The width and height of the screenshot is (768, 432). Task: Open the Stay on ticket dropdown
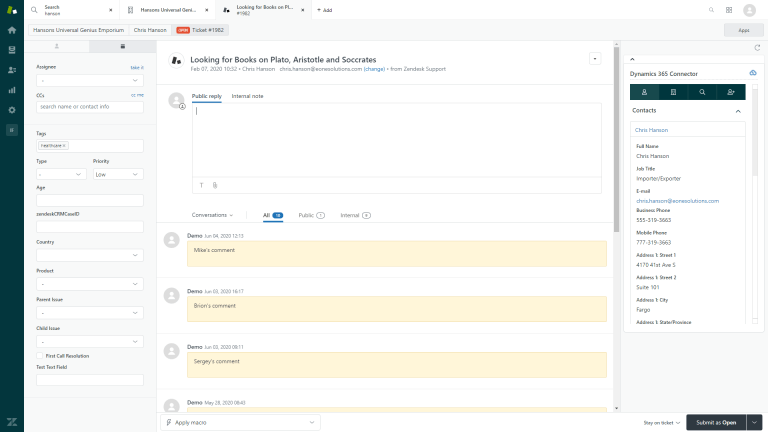coord(662,423)
